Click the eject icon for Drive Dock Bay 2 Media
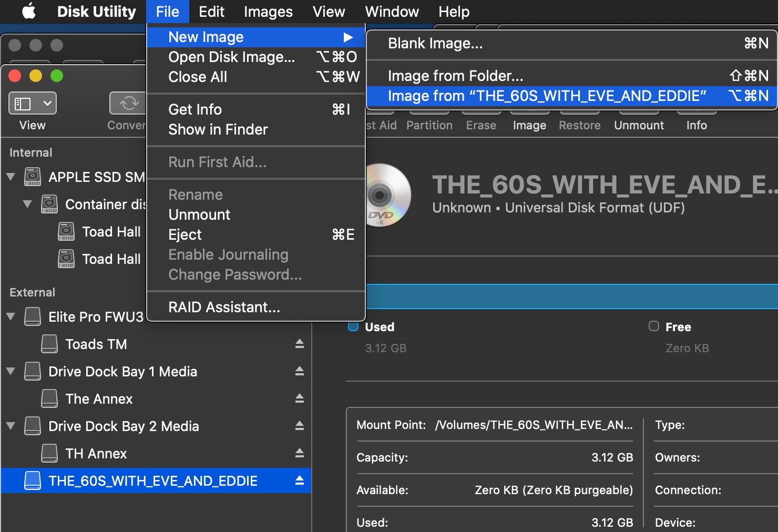Screen dimensions: 778x532 (300, 426)
